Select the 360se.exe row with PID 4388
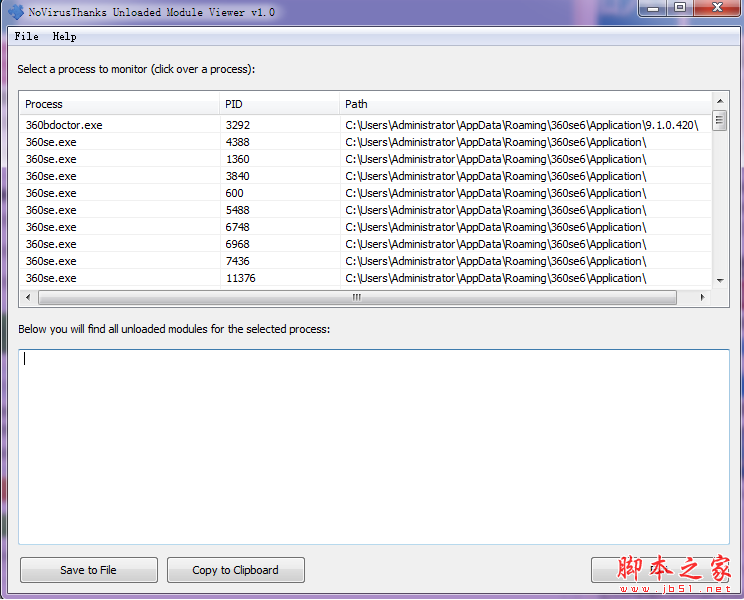This screenshot has width=744, height=600. pos(365,142)
